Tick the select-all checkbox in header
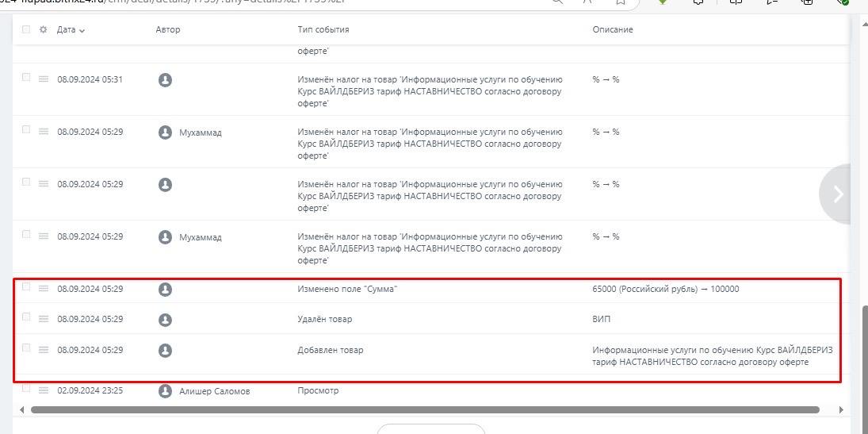Image resolution: width=868 pixels, height=434 pixels. 26,29
